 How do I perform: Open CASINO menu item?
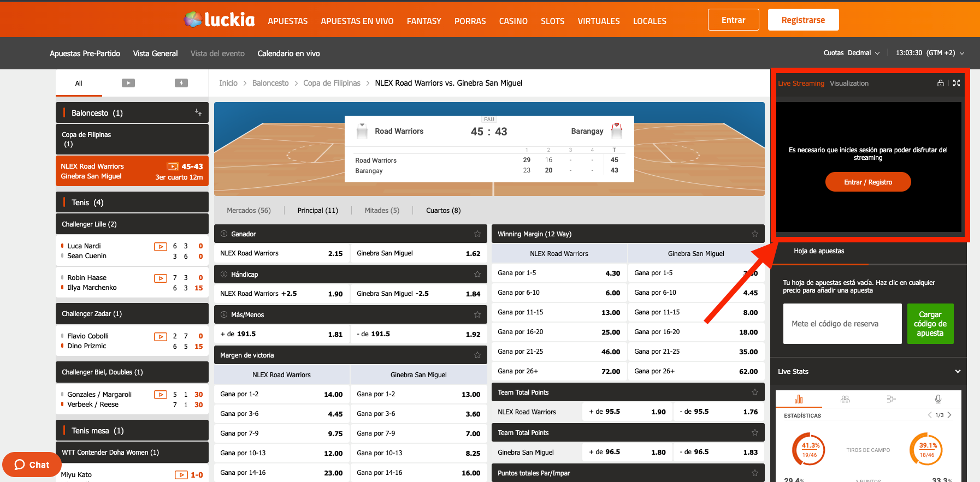(x=513, y=21)
